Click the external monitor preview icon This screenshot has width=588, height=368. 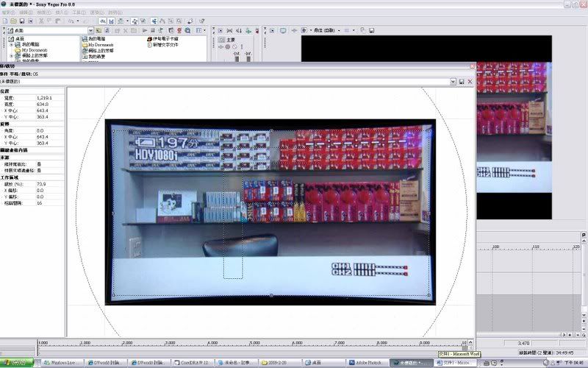[x=283, y=30]
